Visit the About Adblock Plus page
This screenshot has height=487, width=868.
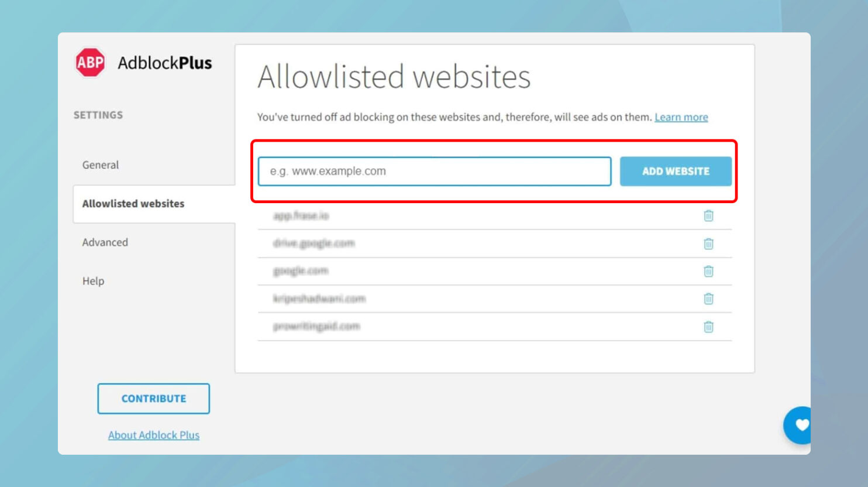(153, 435)
